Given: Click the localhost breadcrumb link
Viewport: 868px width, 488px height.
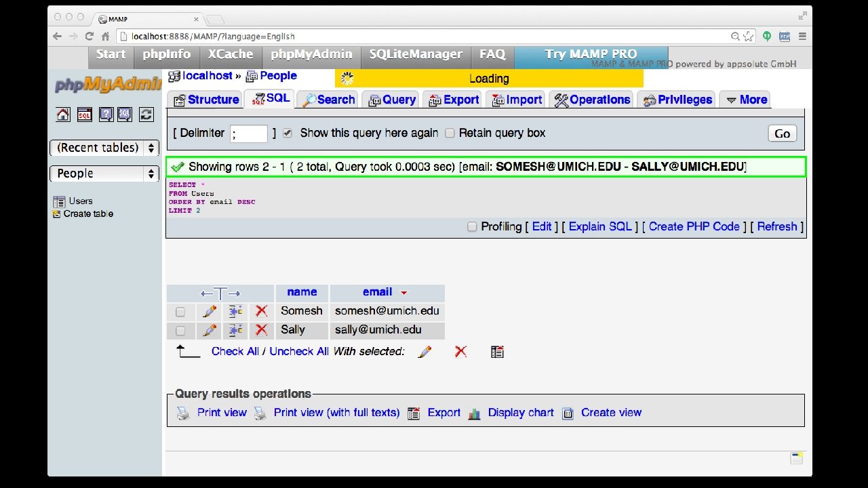Looking at the screenshot, I should 208,76.
